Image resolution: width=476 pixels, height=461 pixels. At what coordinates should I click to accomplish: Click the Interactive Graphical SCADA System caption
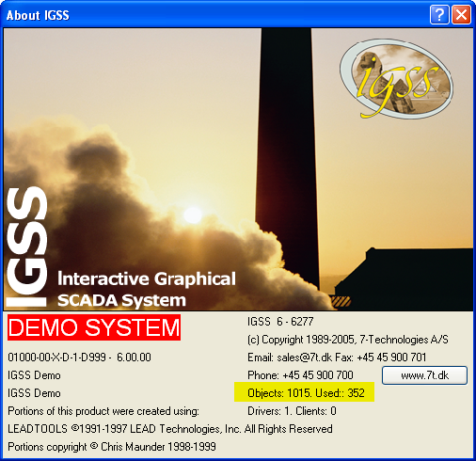(x=147, y=289)
